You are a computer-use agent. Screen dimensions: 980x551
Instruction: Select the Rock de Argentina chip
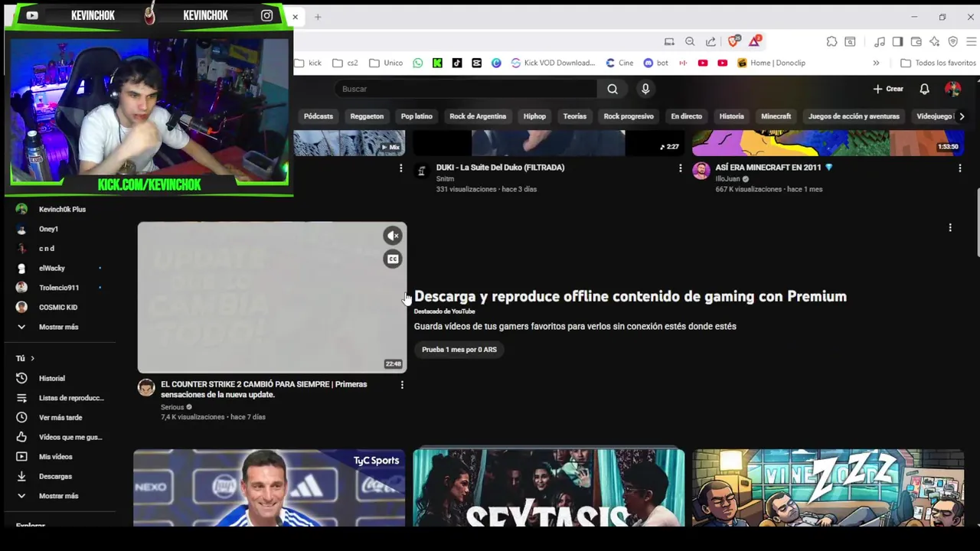coord(478,116)
